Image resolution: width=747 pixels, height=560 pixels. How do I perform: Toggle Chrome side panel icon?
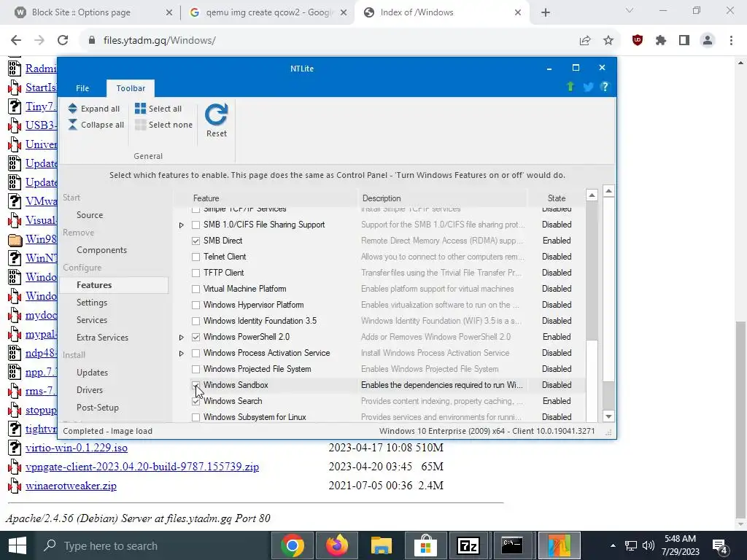pyautogui.click(x=684, y=41)
